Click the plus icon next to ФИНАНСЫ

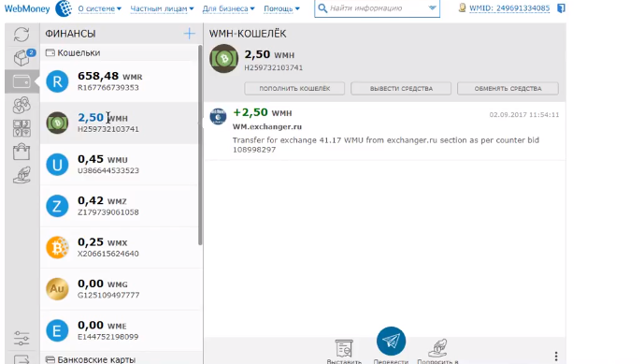[x=190, y=34]
